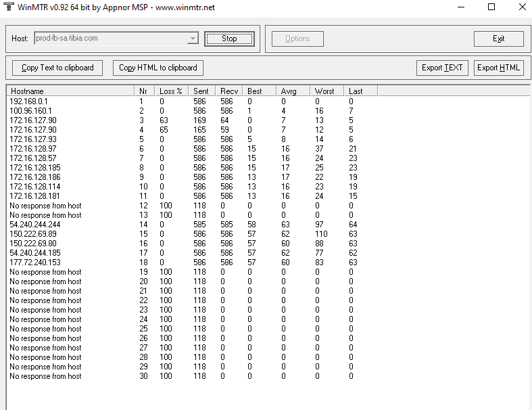The height and width of the screenshot is (410, 532).
Task: Select the 54.240.244.244 row
Action: (x=192, y=225)
